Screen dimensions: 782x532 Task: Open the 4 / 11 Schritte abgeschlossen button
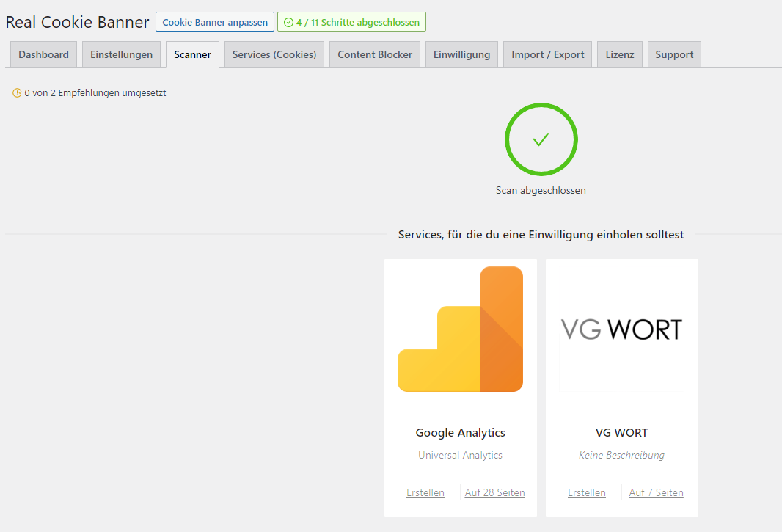[351, 22]
